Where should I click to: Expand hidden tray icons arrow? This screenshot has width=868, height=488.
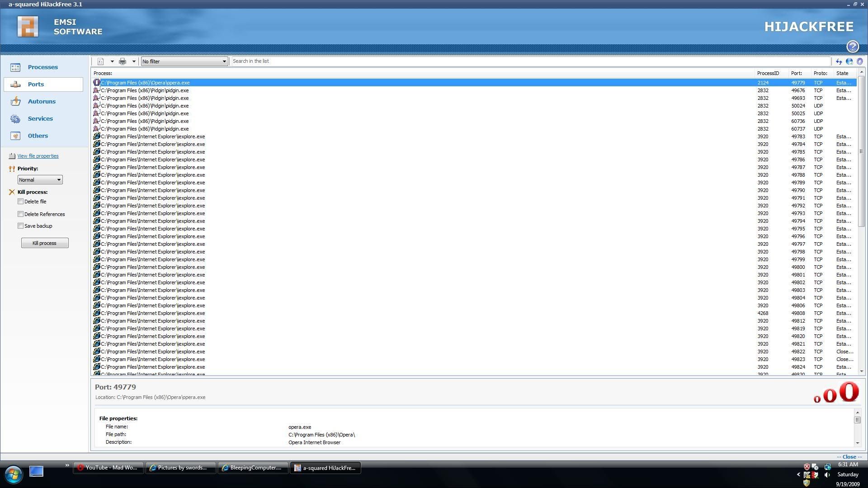798,475
